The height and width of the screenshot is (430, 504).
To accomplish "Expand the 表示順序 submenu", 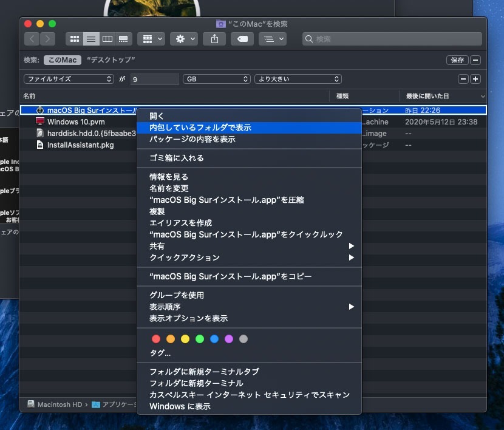I will (249, 307).
